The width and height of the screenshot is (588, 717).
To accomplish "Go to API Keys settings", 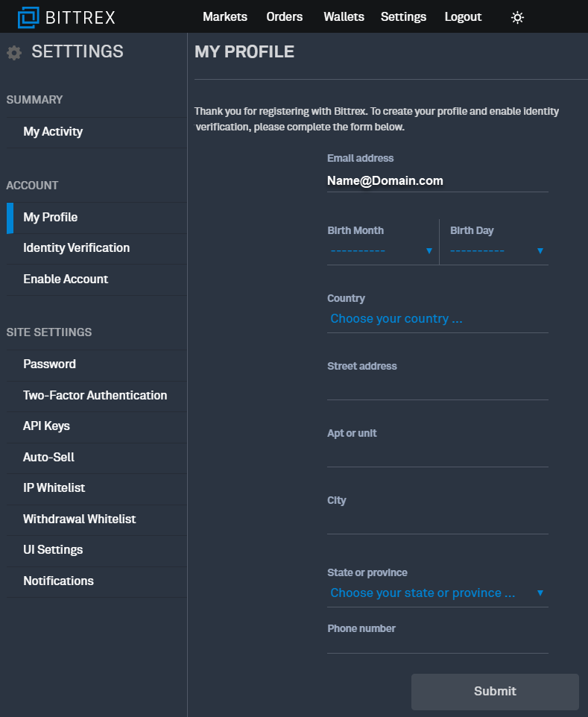I will pyautogui.click(x=46, y=426).
